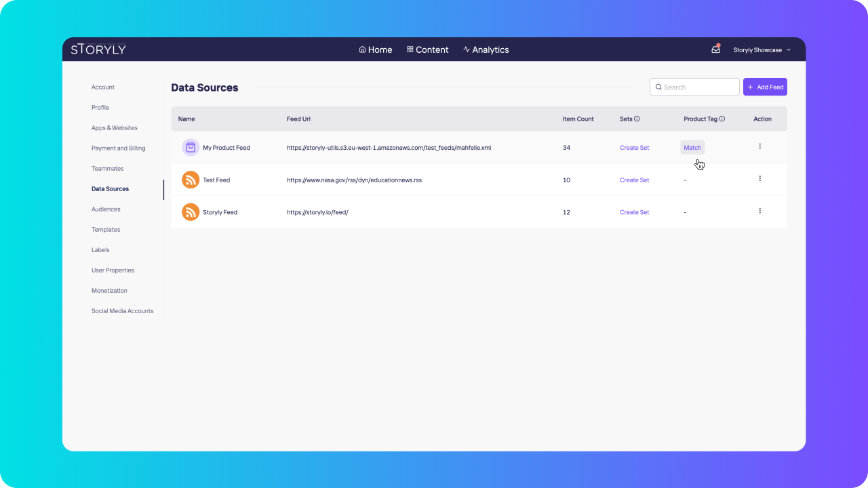Click the Storyly Feed name
The image size is (868, 488).
tap(220, 212)
